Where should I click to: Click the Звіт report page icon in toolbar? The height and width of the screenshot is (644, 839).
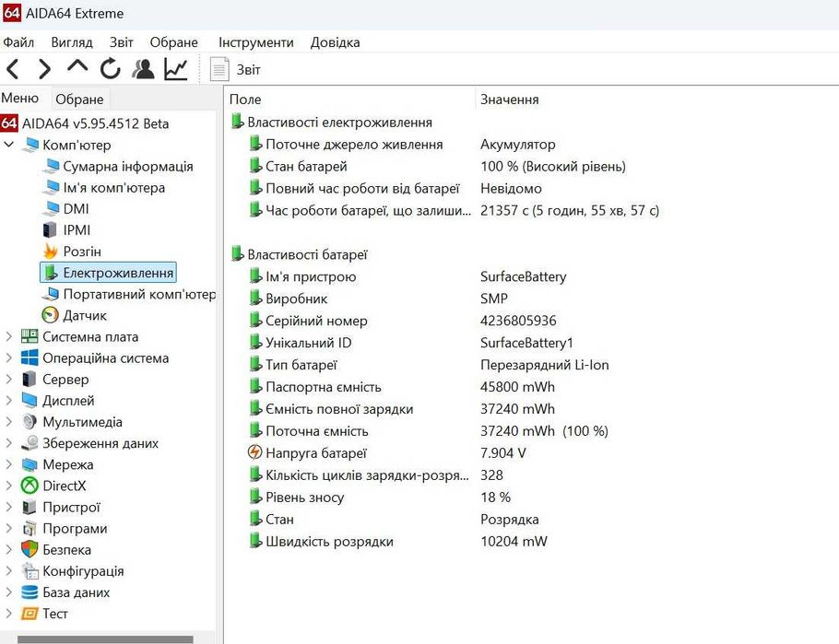(x=219, y=69)
